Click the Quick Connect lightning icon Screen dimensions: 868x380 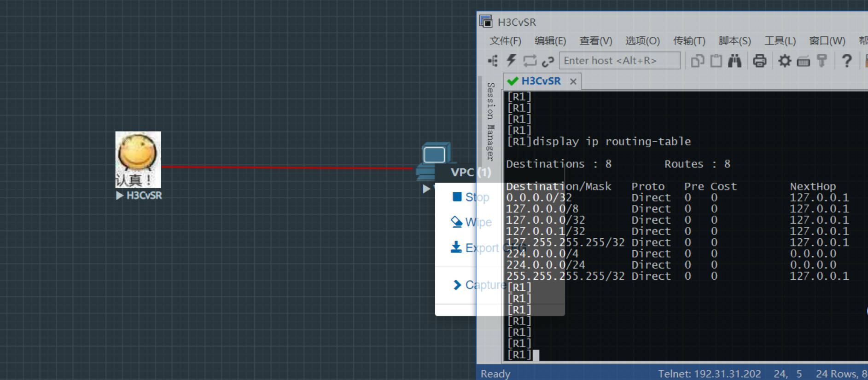tap(511, 60)
